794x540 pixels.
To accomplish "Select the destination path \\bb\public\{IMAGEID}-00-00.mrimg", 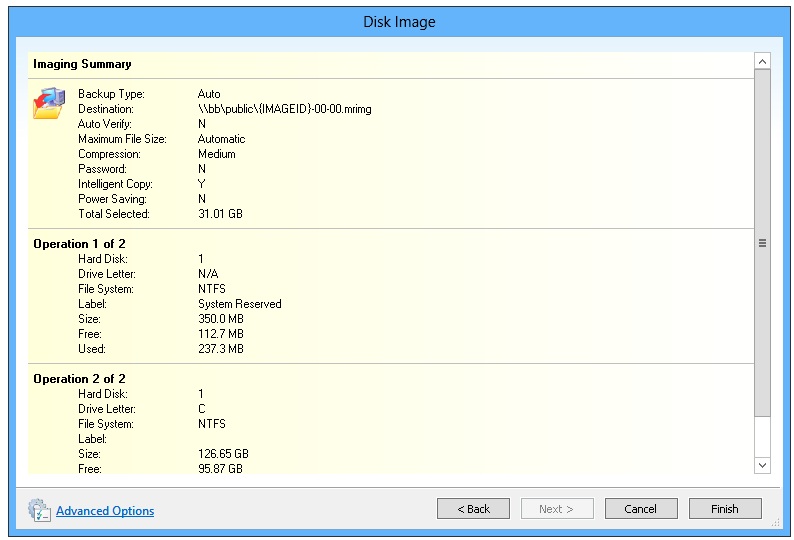I will tap(285, 109).
